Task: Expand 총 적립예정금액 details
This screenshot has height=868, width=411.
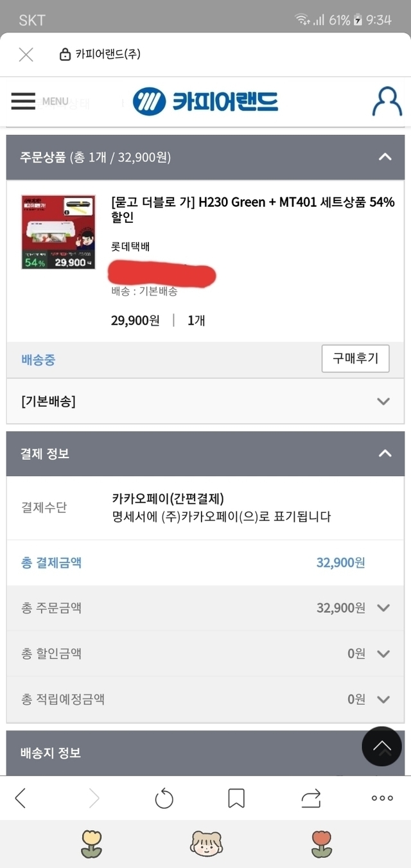Action: (x=383, y=700)
